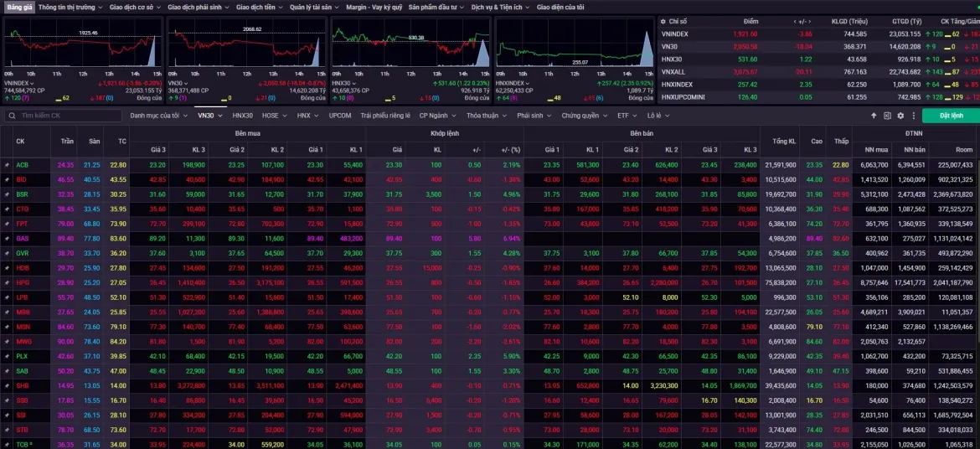Open the FPT ticker symbol
The height and width of the screenshot is (449, 980).
[22, 224]
